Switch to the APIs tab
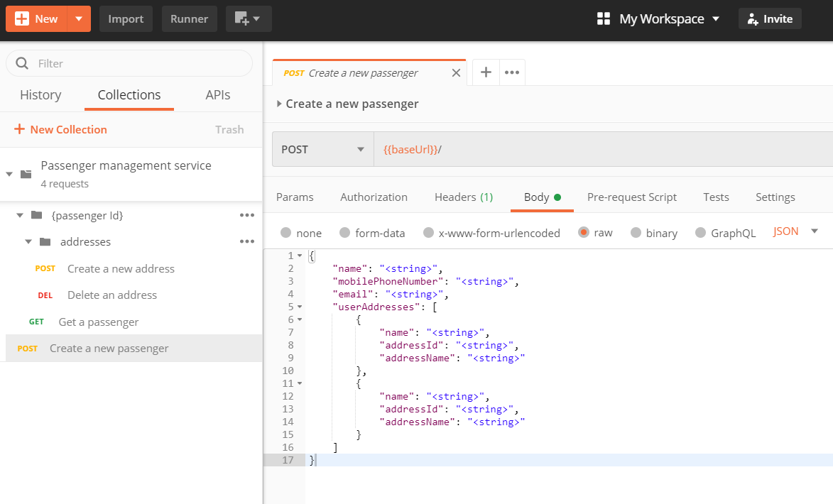 pos(218,95)
